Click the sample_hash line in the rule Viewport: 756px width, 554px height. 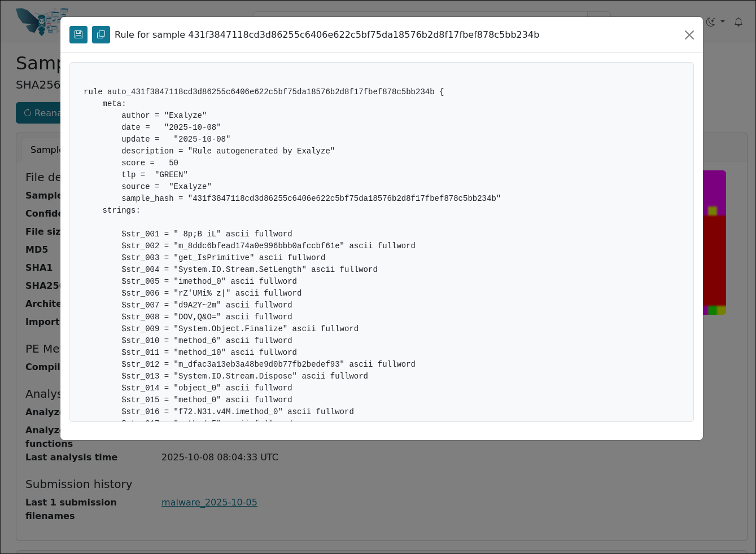point(311,198)
